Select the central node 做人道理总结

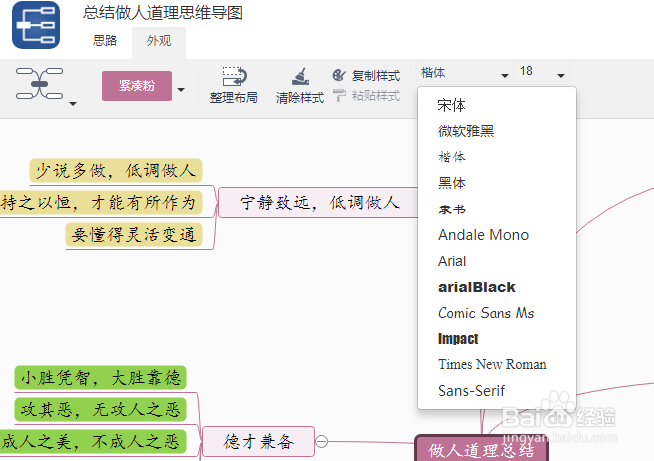coord(481,449)
